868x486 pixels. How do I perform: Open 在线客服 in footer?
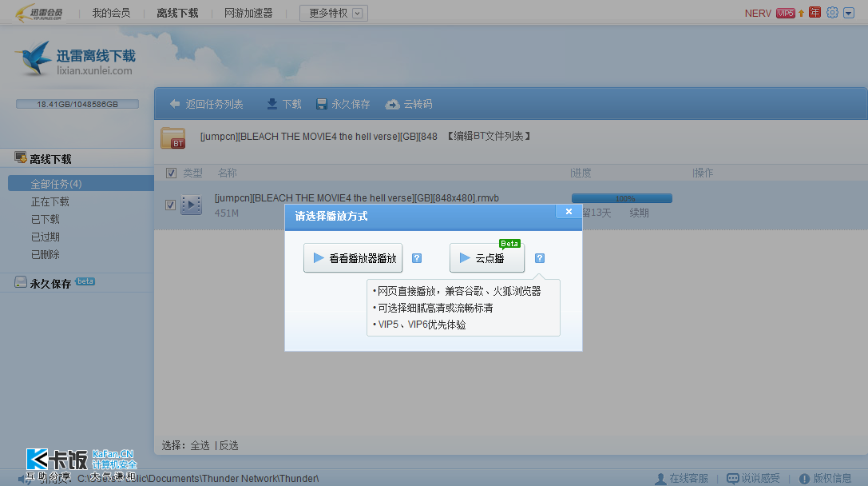(682, 478)
